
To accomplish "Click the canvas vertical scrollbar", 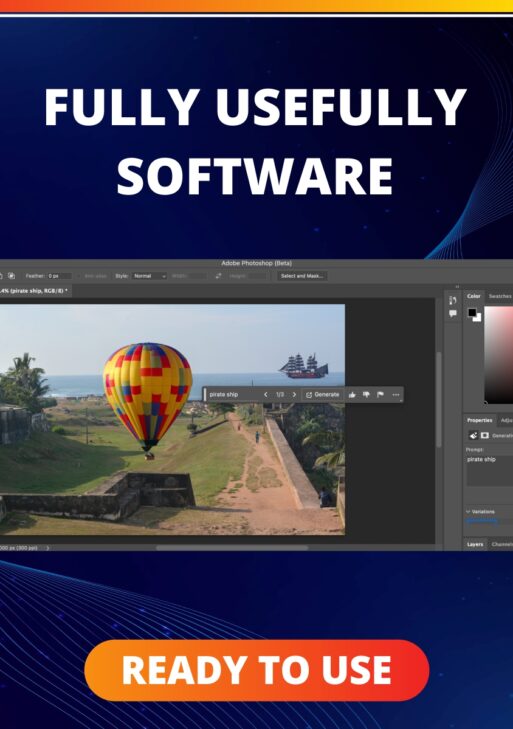I will point(438,400).
